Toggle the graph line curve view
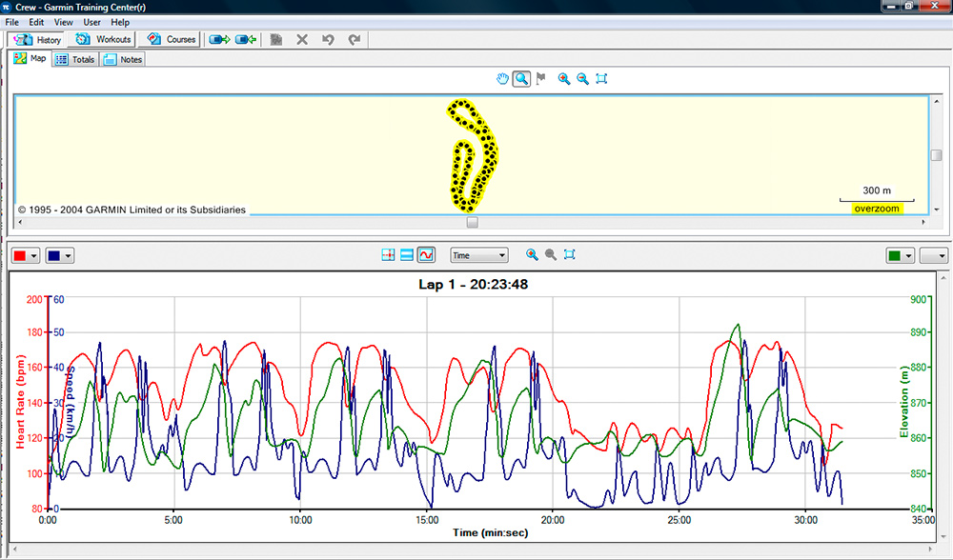Viewport: 953px width, 560px height. [x=426, y=255]
